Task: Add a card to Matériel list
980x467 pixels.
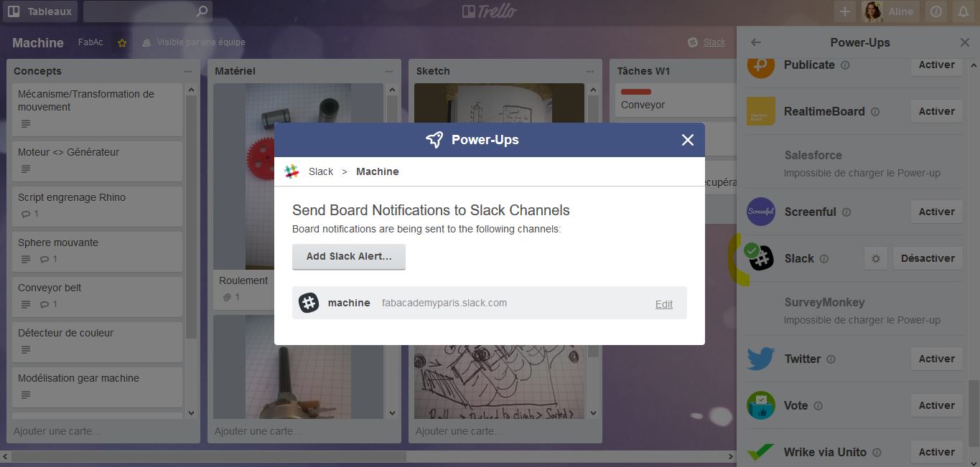Action: coord(258,431)
